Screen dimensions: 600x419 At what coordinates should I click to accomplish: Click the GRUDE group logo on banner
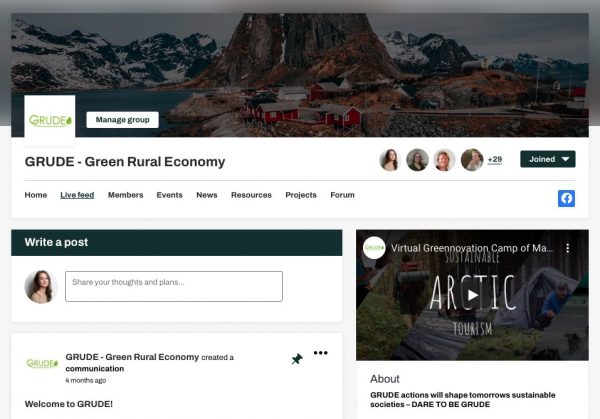pos(50,120)
